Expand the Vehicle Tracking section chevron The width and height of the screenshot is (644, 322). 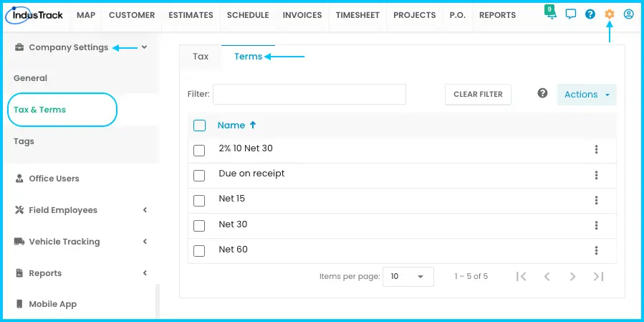coord(145,242)
